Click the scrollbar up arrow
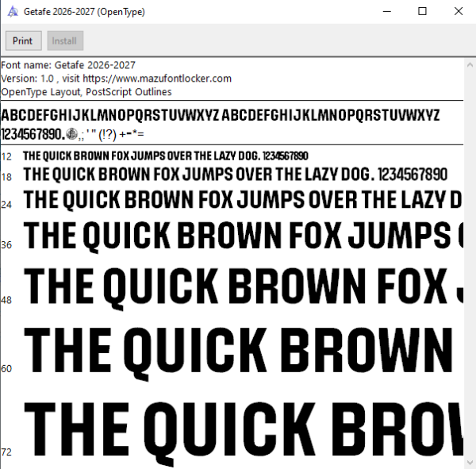The image size is (476, 469). coord(470,65)
